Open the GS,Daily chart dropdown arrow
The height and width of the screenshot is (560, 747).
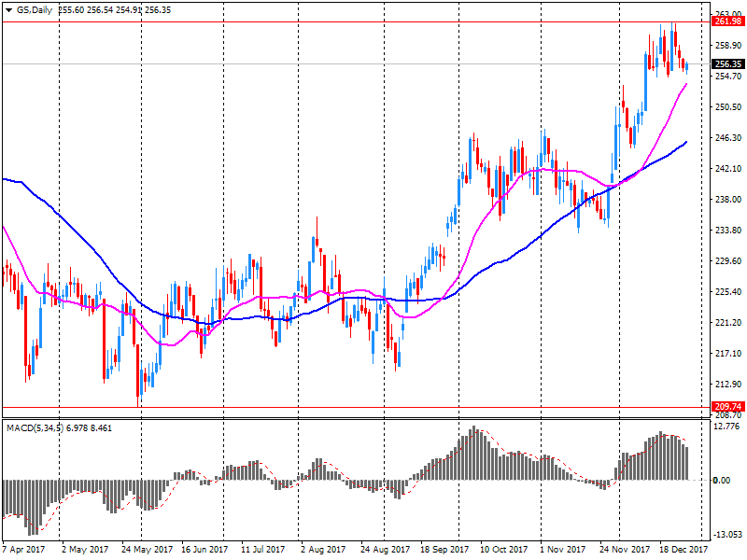point(7,8)
